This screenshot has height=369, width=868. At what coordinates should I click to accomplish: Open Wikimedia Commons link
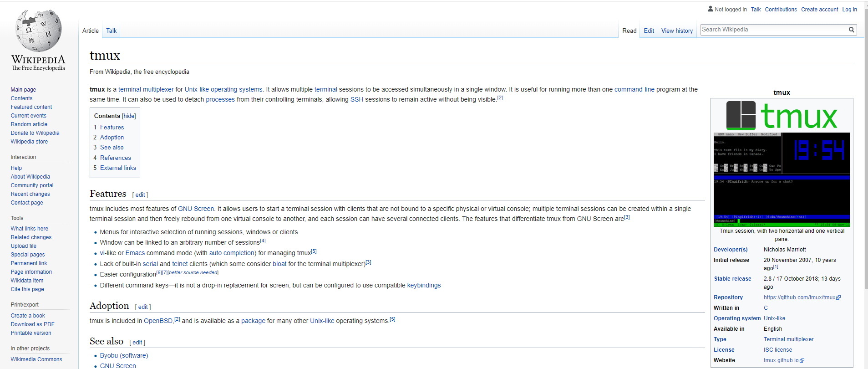coord(36,359)
